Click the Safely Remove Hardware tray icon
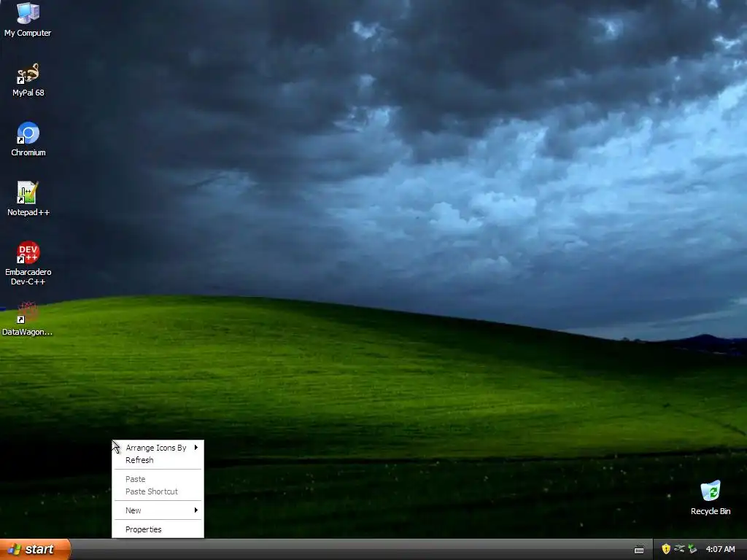 tap(692, 549)
